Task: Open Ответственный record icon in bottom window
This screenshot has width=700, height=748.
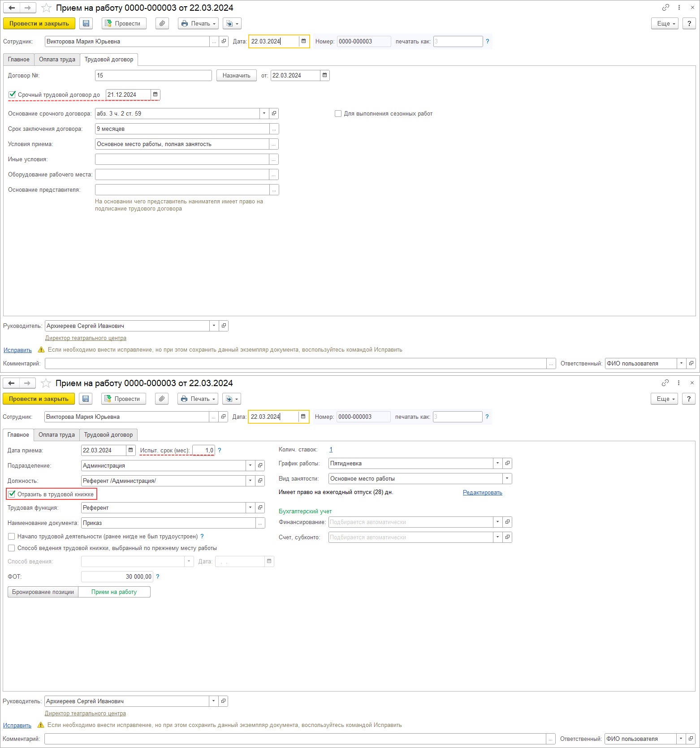Action: [x=691, y=739]
